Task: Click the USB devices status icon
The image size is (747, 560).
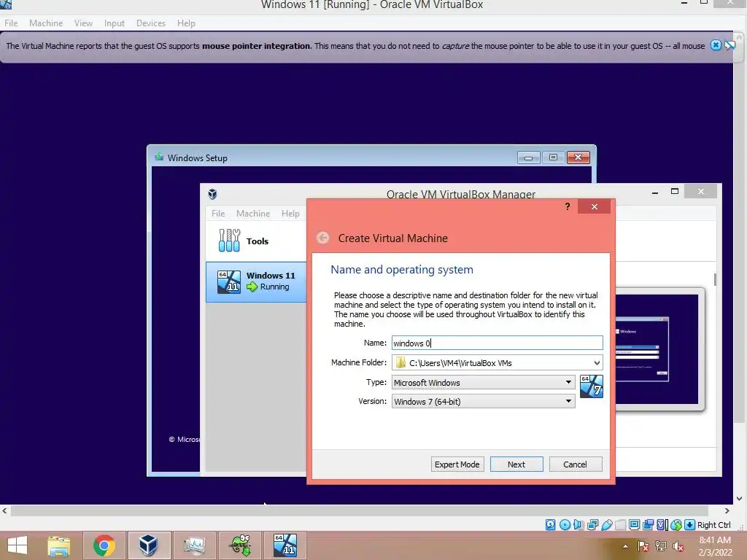Action: [x=607, y=525]
